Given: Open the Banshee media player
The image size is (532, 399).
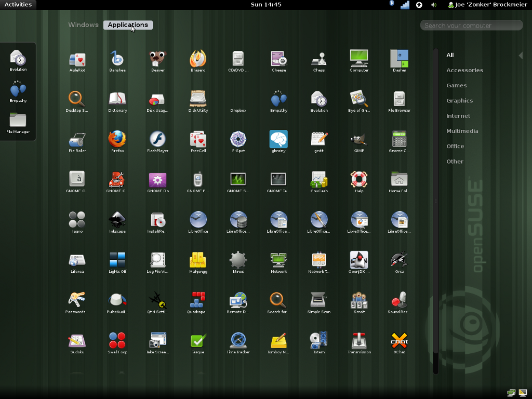Looking at the screenshot, I should tap(117, 59).
